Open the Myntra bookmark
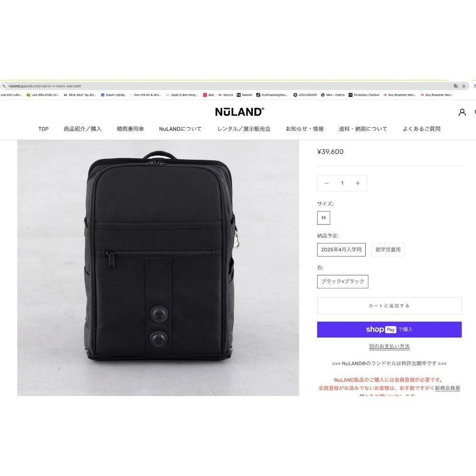Screen dimensions: 476x476 (x=225, y=95)
